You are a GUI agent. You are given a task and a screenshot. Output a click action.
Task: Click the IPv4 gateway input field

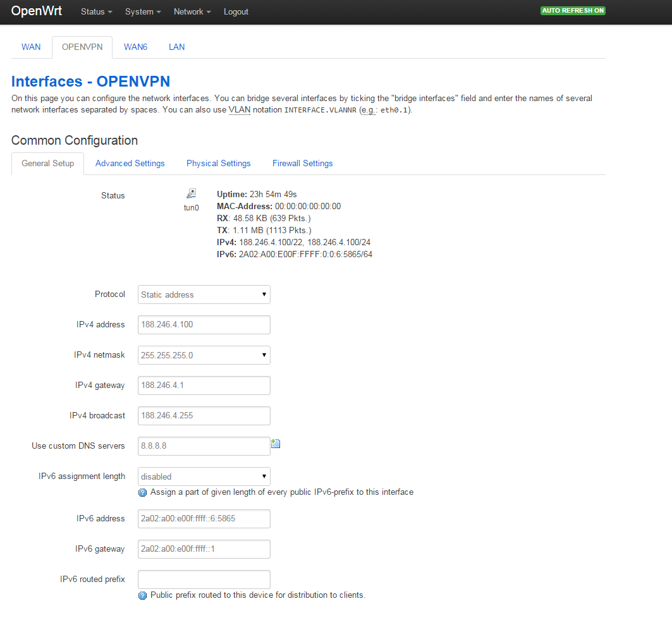pos(204,385)
